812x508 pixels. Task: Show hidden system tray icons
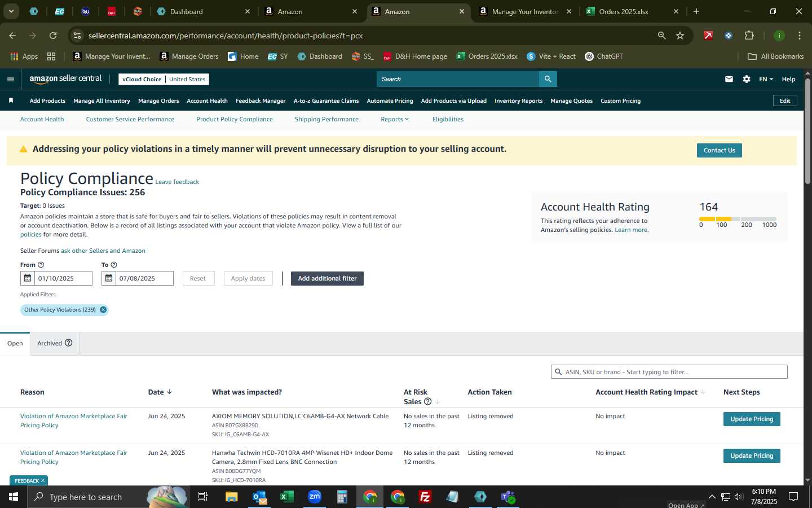(x=712, y=497)
